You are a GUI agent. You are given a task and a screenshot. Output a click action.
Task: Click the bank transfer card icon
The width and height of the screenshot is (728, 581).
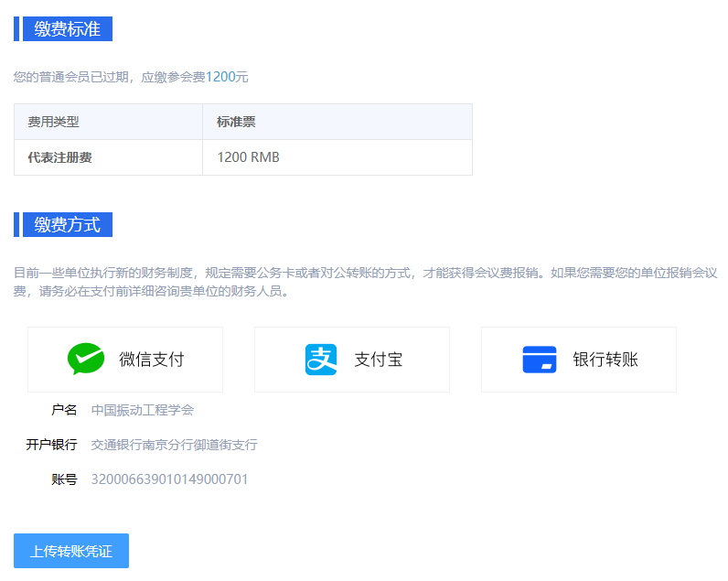540,360
